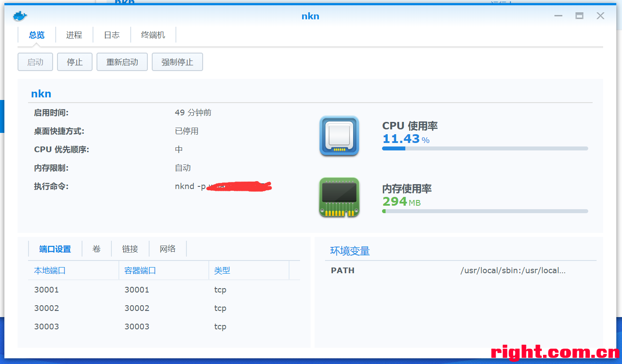Open the 进程 process tab
The image size is (622, 364).
click(x=74, y=35)
